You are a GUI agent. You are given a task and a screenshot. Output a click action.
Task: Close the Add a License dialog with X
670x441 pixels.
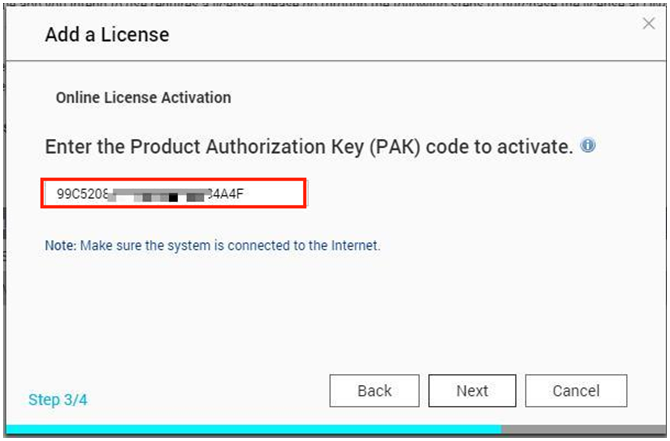pyautogui.click(x=649, y=24)
